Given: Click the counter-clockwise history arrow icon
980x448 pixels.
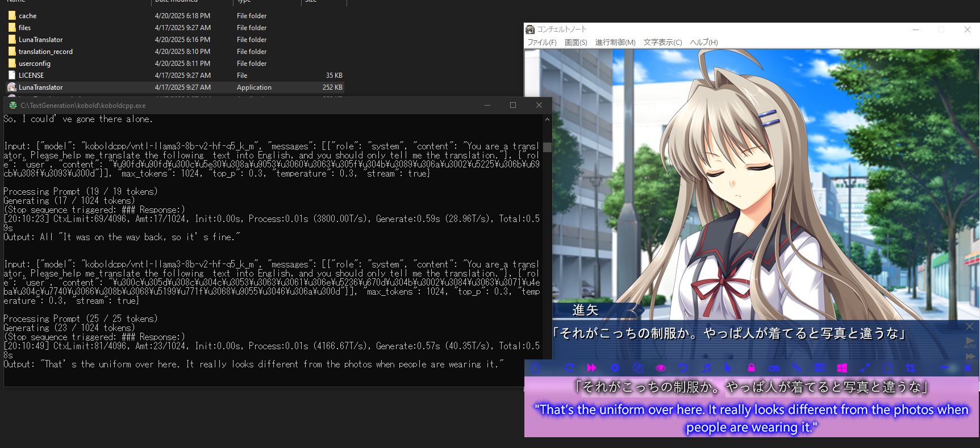Looking at the screenshot, I should pos(683,368).
